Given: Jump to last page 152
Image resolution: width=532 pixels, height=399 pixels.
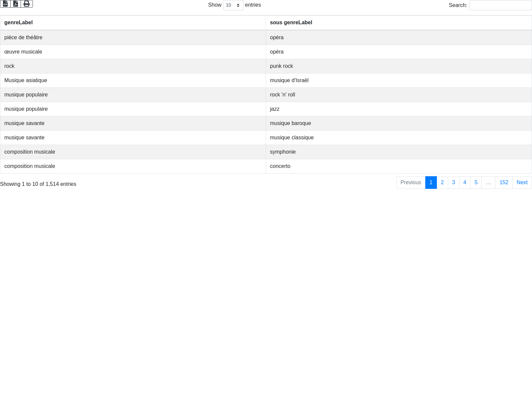Looking at the screenshot, I should click(504, 183).
